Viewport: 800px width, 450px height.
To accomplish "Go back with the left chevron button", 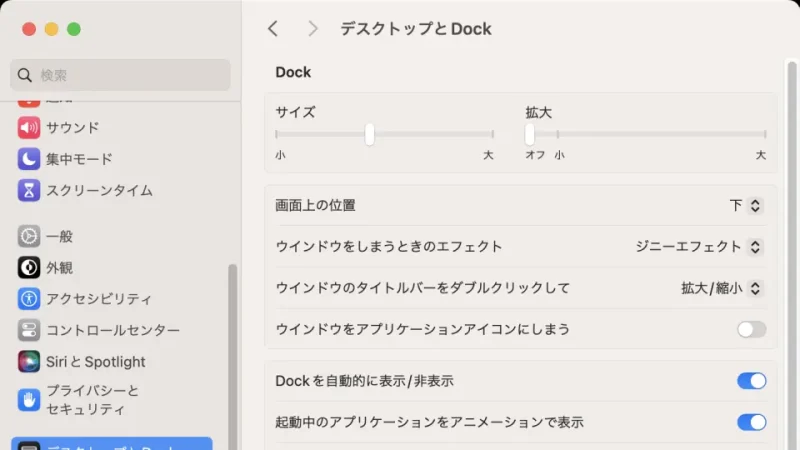I will pos(273,29).
